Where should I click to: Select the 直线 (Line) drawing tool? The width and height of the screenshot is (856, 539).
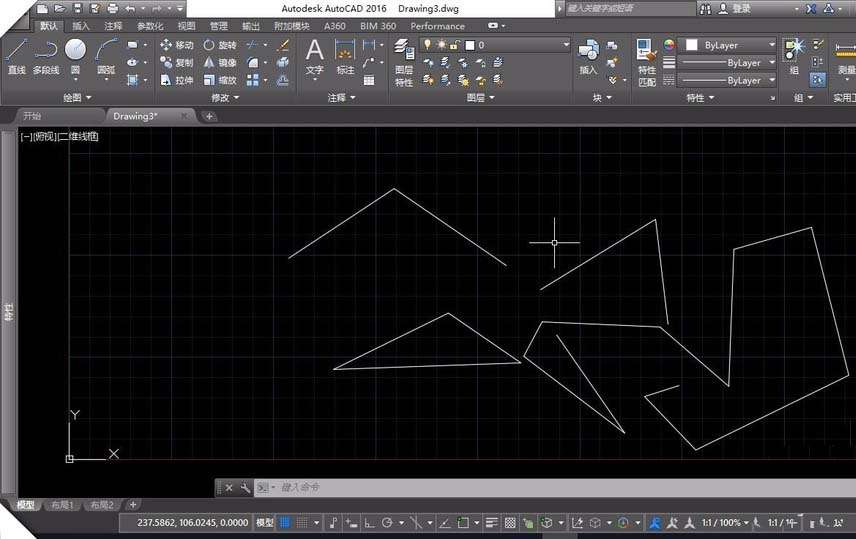(16, 55)
